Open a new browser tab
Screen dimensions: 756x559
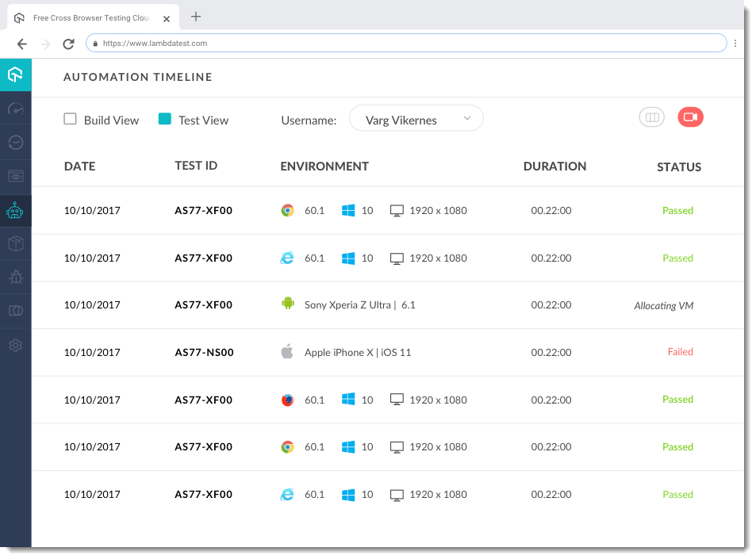196,17
